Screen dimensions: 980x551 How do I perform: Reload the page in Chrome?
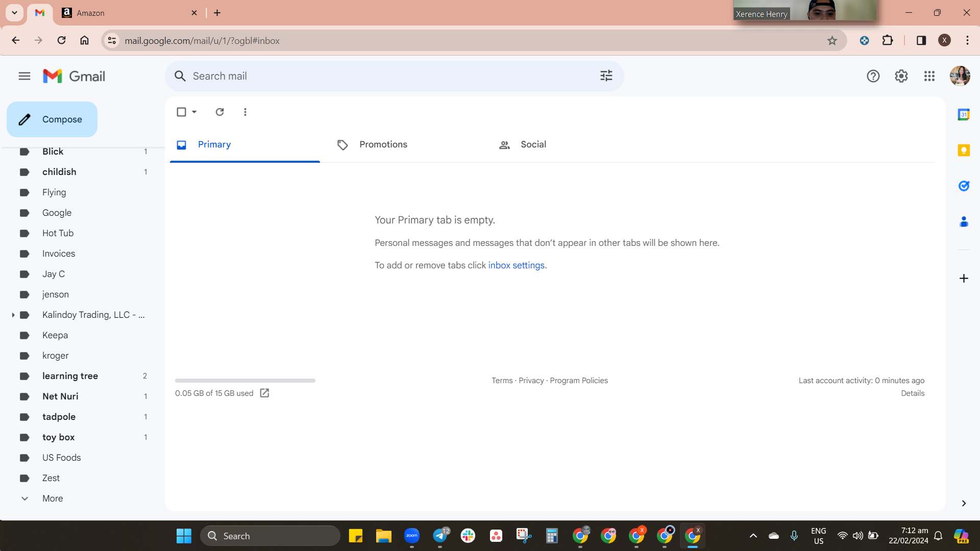(x=61, y=40)
